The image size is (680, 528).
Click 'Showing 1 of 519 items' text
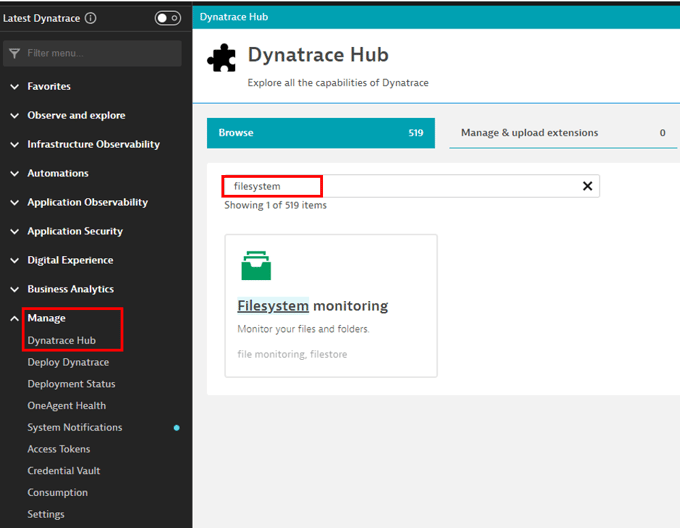(x=275, y=205)
